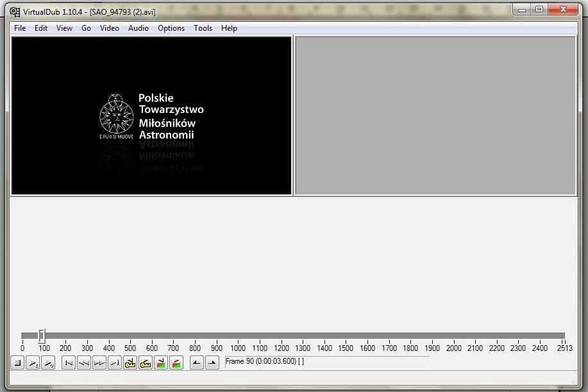The image size is (588, 392).
Task: Step forward one frame
Action: 99,362
